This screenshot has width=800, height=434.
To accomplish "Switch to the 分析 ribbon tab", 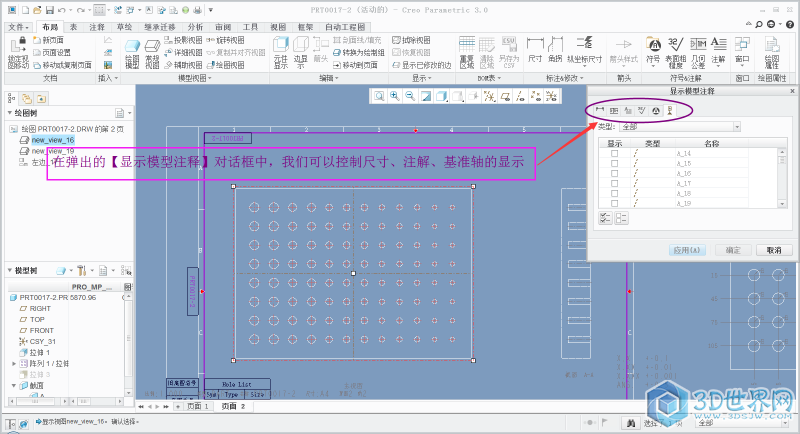I will click(195, 27).
